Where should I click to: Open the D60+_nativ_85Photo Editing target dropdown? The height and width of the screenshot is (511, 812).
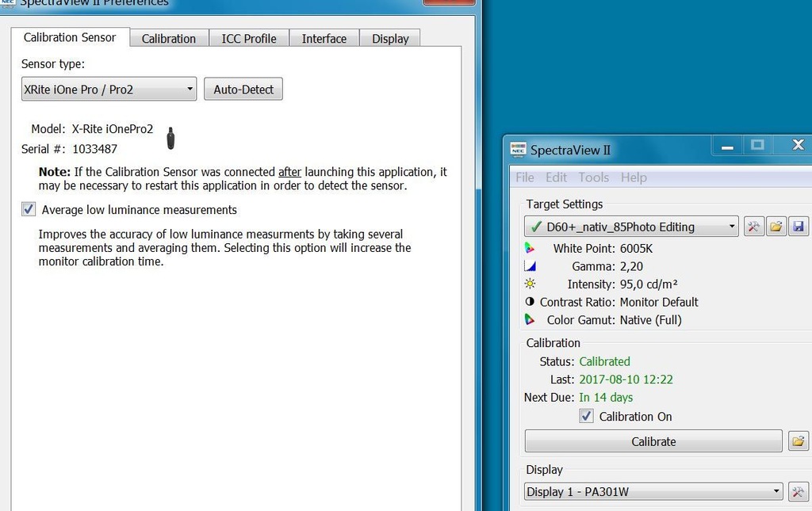[x=631, y=227]
